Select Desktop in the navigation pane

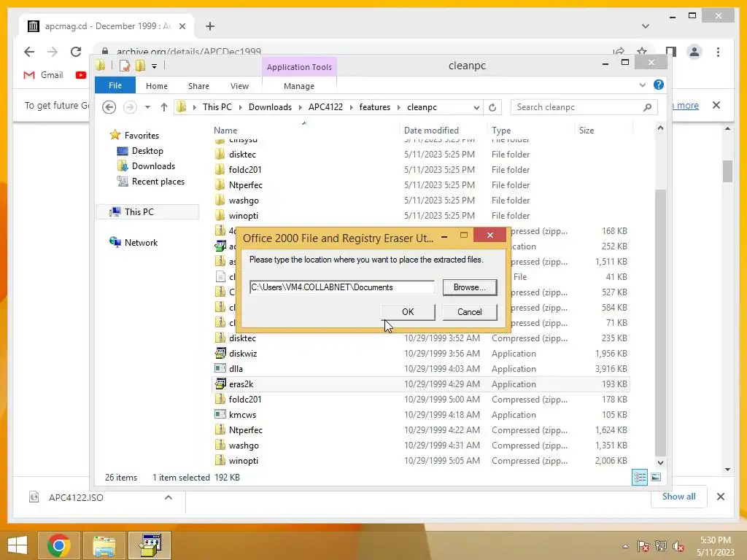(147, 151)
